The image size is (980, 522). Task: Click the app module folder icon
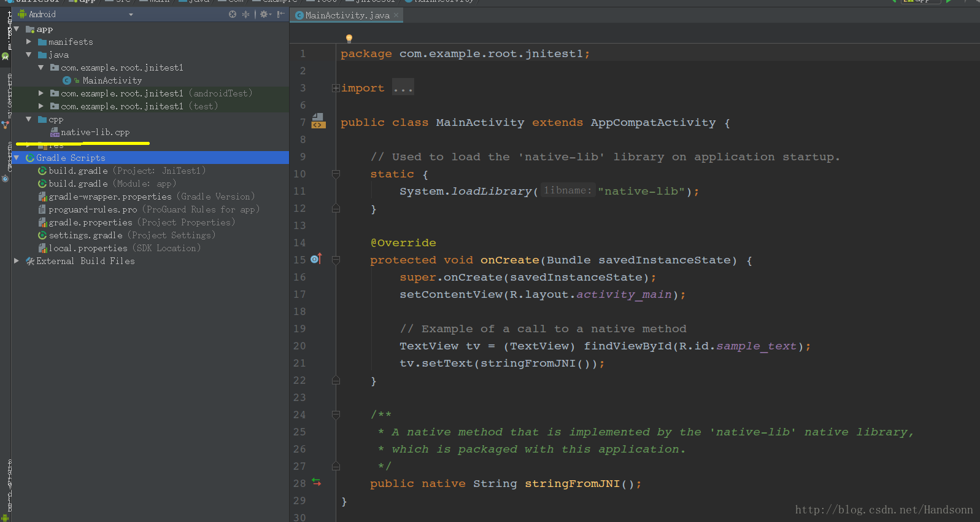(x=30, y=29)
